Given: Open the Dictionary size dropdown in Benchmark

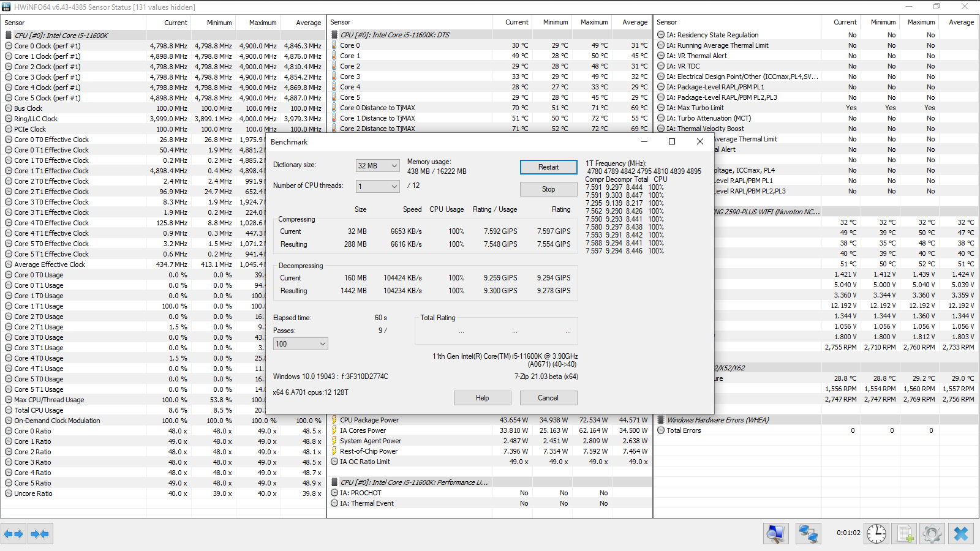Looking at the screenshot, I should click(x=378, y=166).
